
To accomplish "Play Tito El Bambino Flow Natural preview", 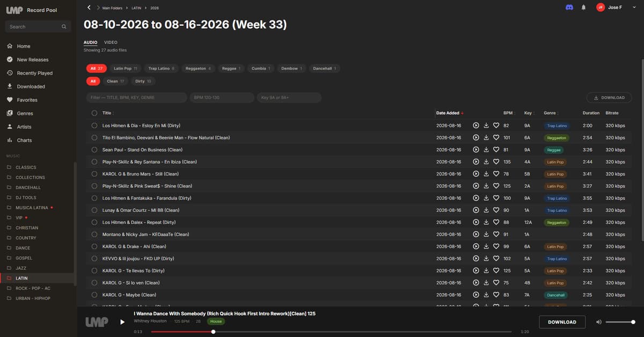I will [476, 137].
